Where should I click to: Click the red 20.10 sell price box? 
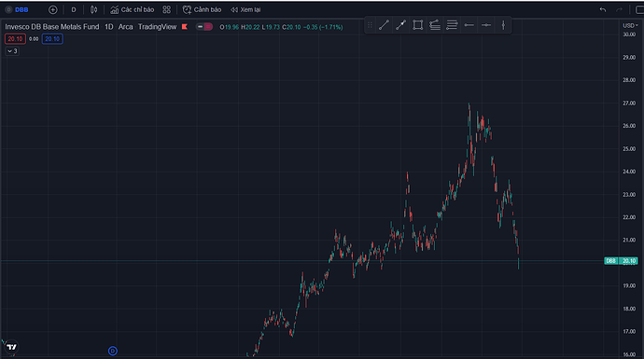tap(15, 39)
